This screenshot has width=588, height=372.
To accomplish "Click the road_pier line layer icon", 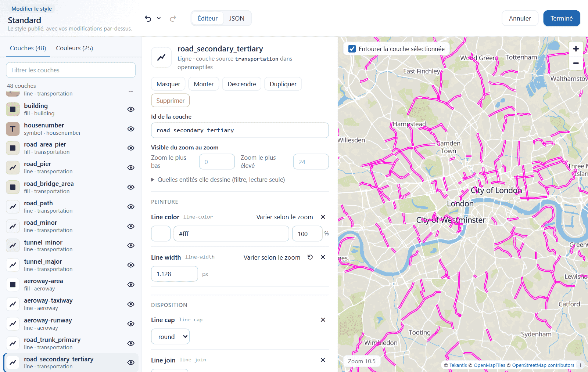I will (x=13, y=167).
